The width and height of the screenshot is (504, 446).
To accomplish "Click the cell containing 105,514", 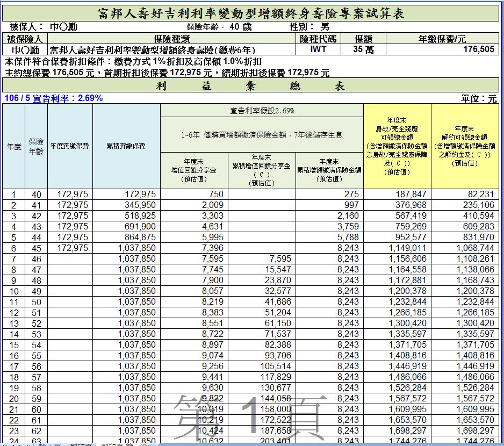I will 262,366.
